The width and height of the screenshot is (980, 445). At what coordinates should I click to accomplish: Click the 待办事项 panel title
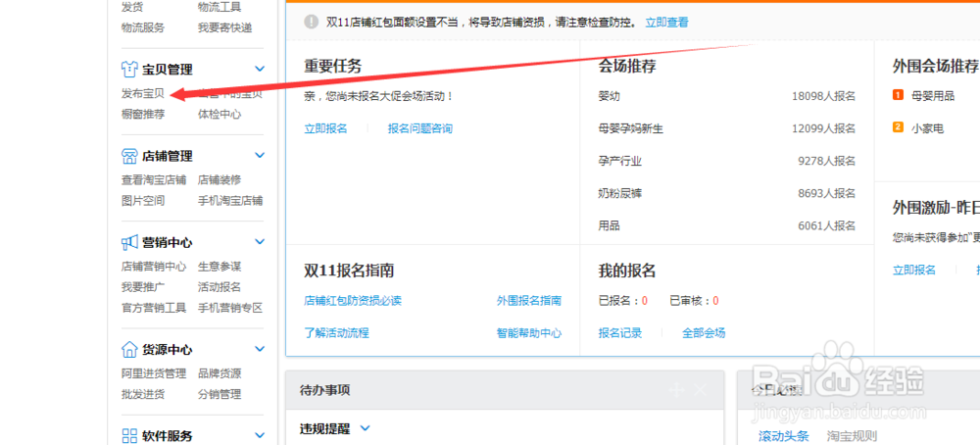click(x=325, y=390)
